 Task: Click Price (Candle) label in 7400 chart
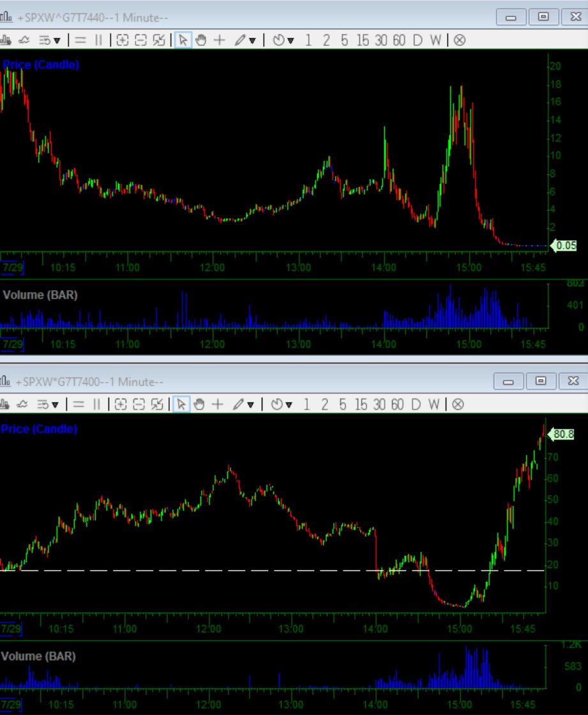(39, 429)
